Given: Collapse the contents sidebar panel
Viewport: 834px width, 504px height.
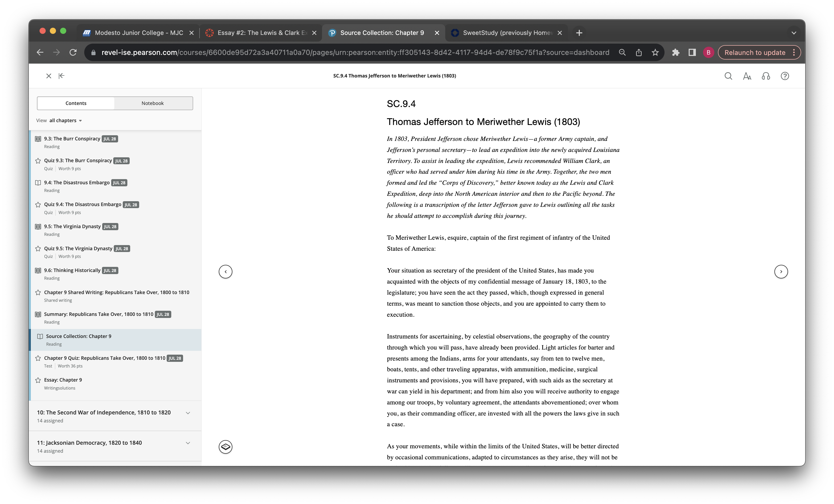Looking at the screenshot, I should click(x=61, y=76).
